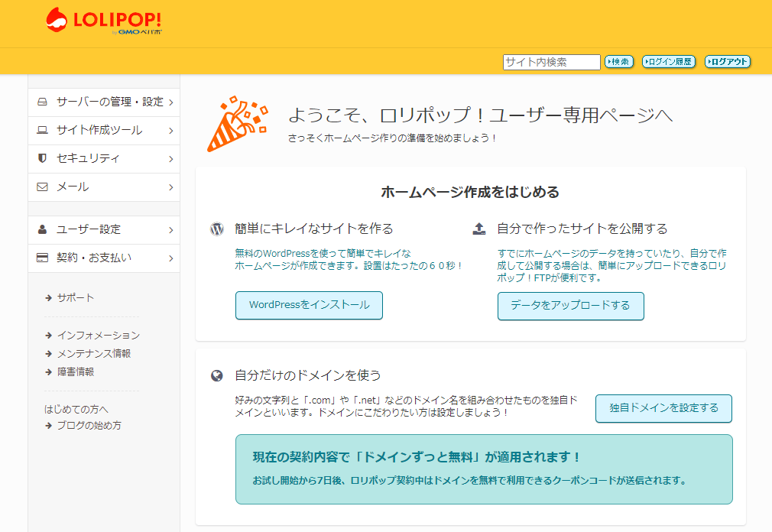Click the 自分で作ったサイトを公開する heading

pyautogui.click(x=582, y=229)
